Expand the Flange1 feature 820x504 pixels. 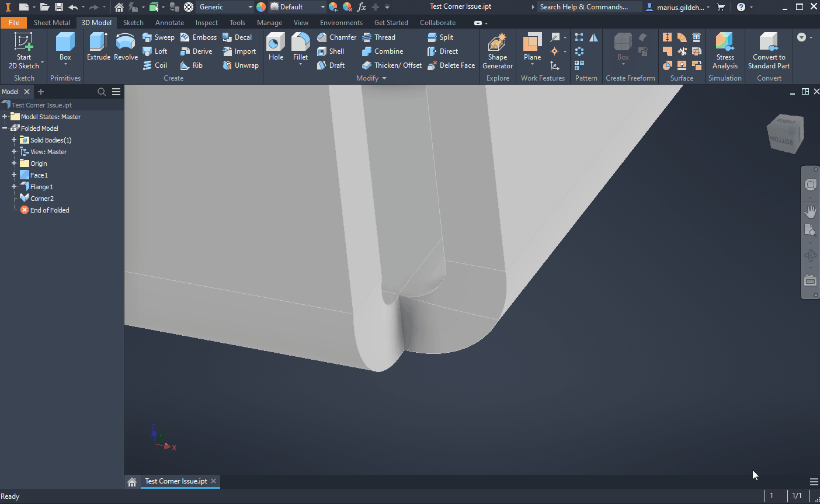click(x=14, y=187)
